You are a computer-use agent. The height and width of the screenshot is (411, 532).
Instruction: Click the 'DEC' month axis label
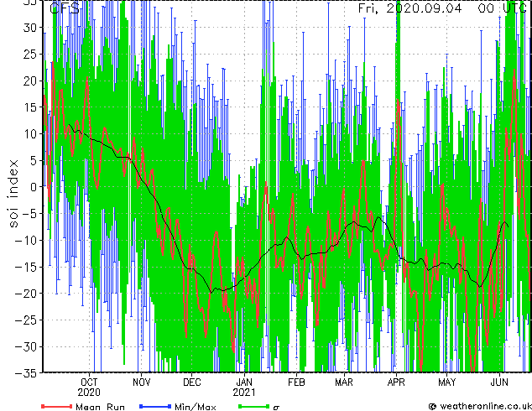pos(192,382)
